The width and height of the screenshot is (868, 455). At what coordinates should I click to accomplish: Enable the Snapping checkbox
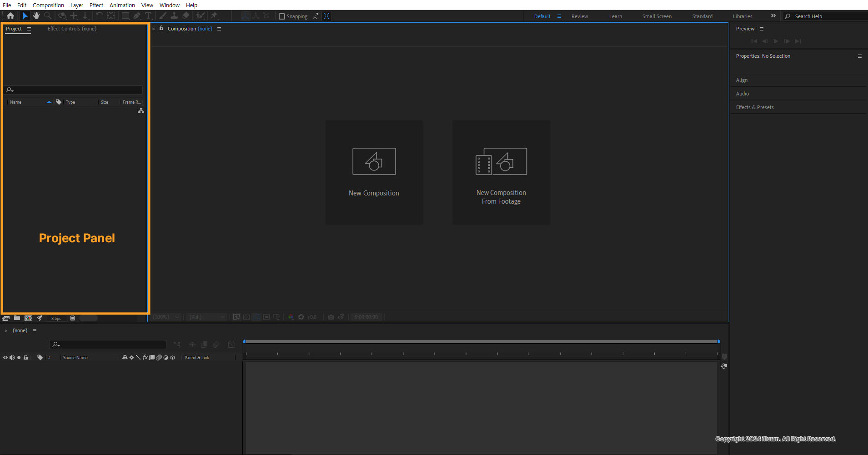pyautogui.click(x=282, y=16)
